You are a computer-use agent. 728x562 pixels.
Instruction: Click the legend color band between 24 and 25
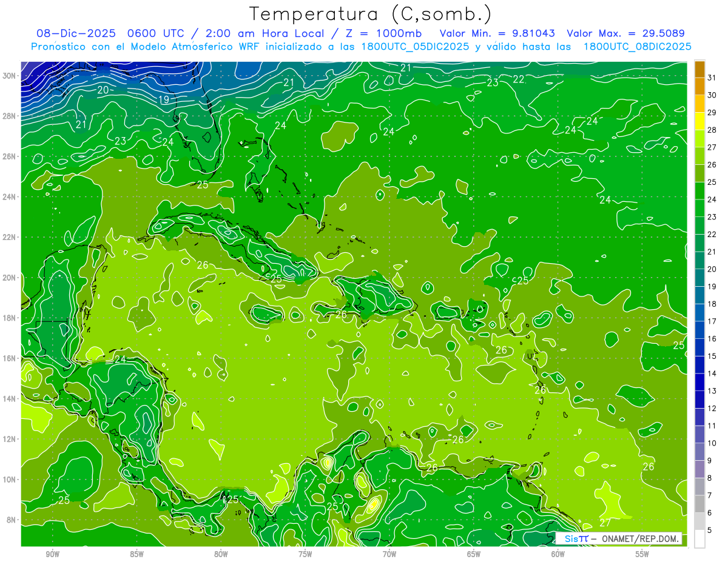click(699, 191)
